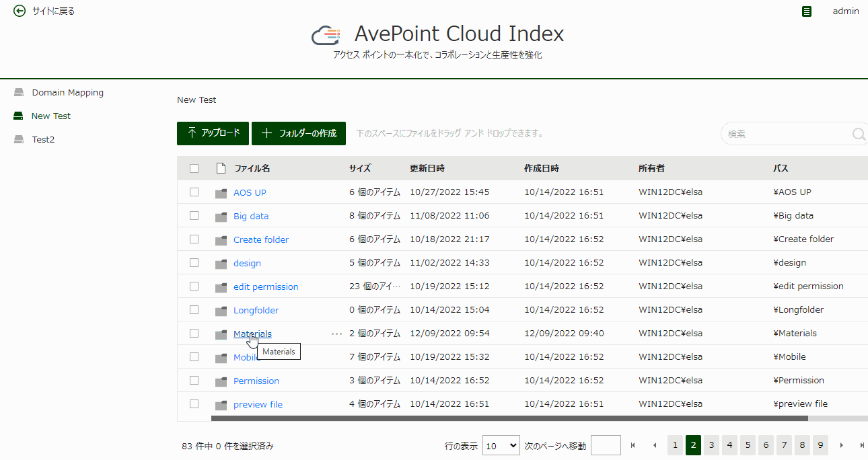Click the design folder icon

coord(221,264)
